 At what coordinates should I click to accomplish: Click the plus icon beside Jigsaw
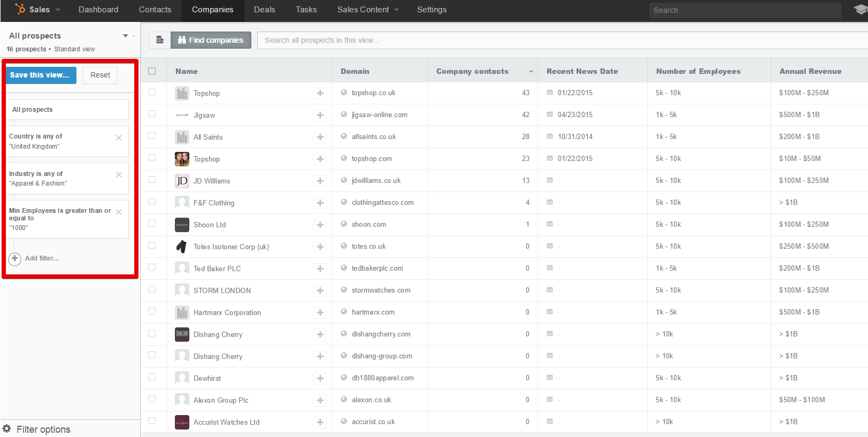click(x=320, y=115)
